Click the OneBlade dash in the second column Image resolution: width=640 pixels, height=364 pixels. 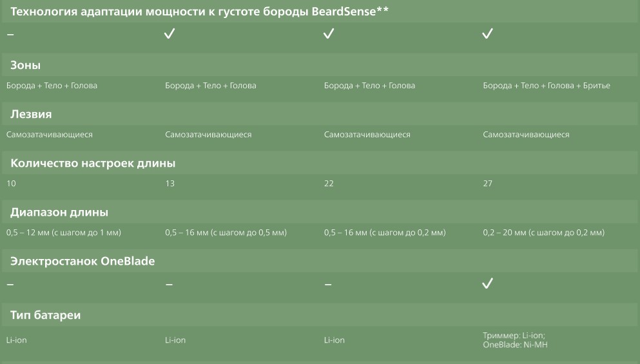click(169, 283)
